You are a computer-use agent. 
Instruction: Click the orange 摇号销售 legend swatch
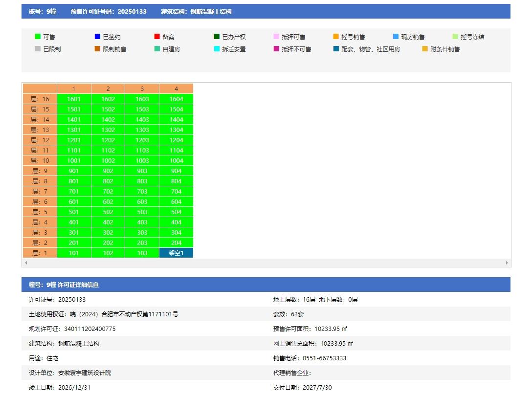(x=336, y=36)
